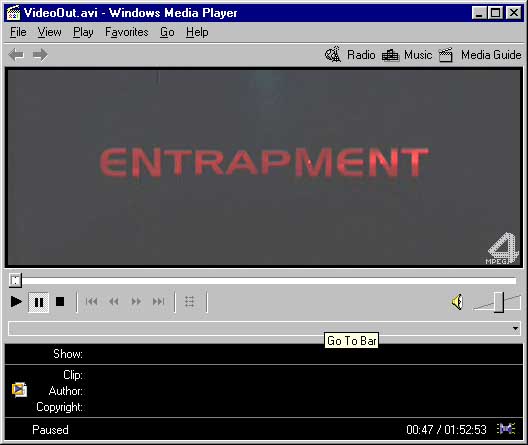Click the stereo indicator icon in status bar
Image resolution: width=528 pixels, height=445 pixels.
pyautogui.click(x=506, y=429)
